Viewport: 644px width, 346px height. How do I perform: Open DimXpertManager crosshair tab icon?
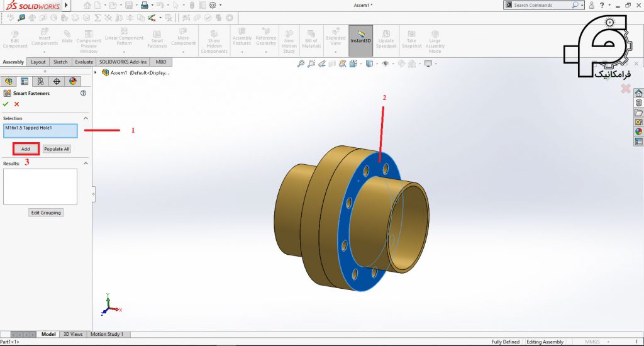57,81
